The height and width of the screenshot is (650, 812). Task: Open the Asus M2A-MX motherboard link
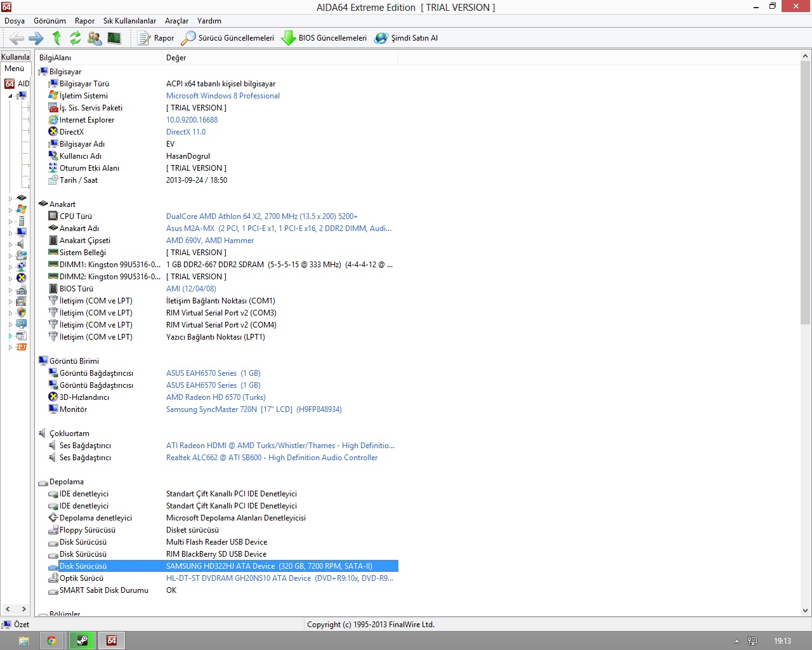pos(278,229)
